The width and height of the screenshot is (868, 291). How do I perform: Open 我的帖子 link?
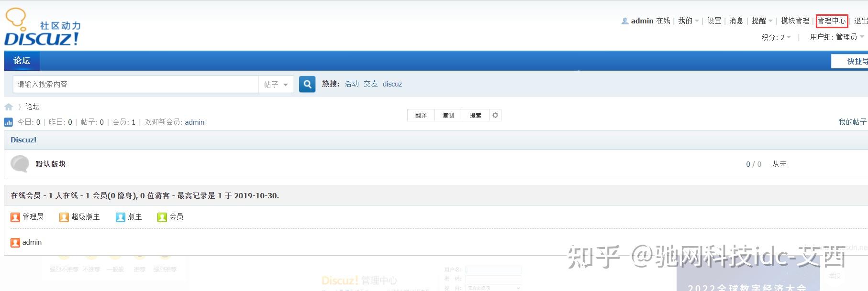(853, 122)
